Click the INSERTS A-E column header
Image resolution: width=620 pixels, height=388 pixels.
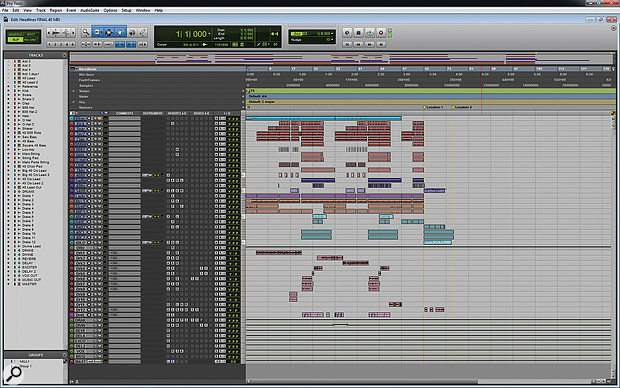[177, 114]
